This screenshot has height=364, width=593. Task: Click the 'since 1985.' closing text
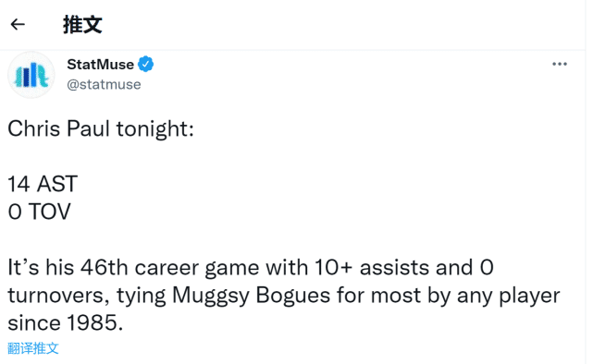(x=66, y=323)
